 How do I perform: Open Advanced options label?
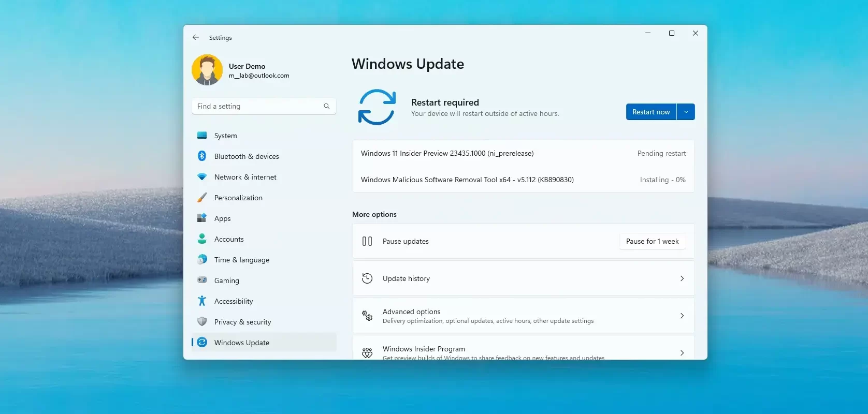[x=412, y=312]
